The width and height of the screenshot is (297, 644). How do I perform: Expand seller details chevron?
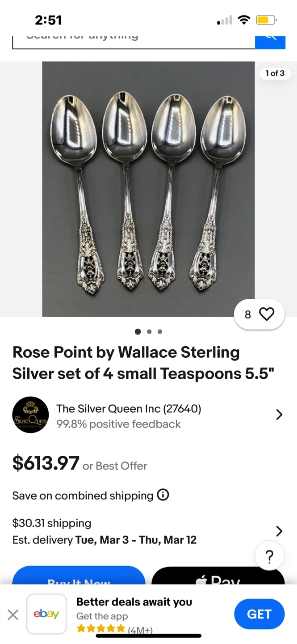[x=279, y=415]
